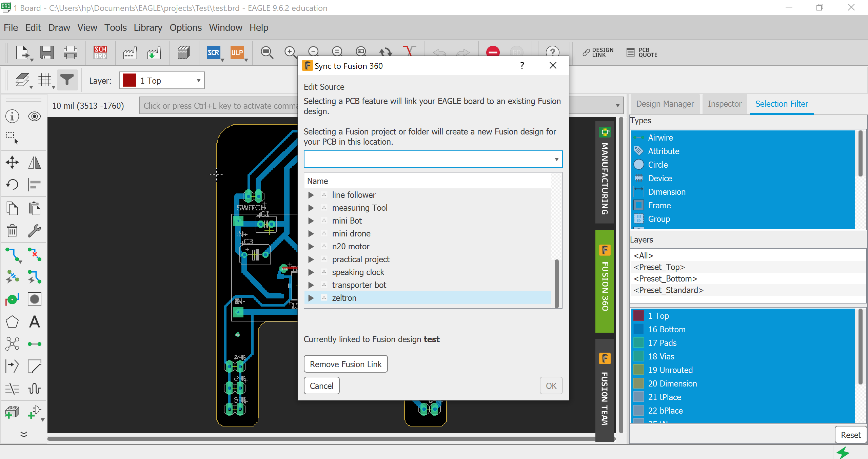This screenshot has height=459, width=868.
Task: Select the Move tool
Action: (x=12, y=162)
